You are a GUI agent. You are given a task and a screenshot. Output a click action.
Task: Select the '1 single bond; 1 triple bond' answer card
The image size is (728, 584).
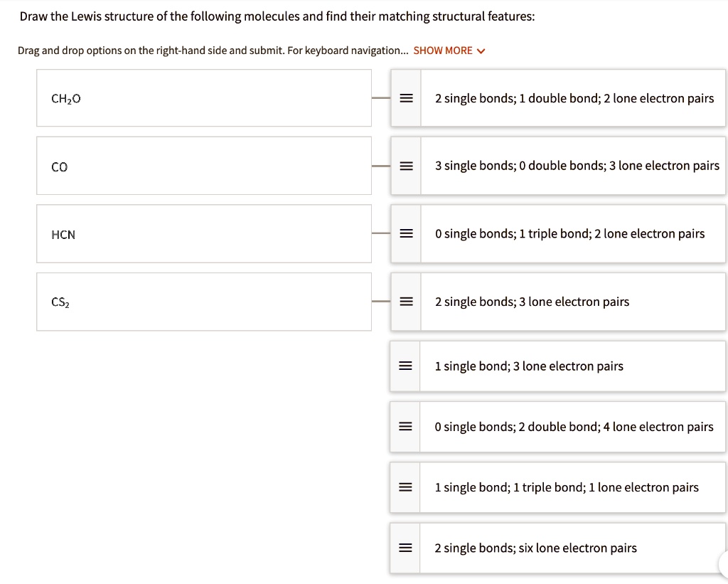point(567,487)
